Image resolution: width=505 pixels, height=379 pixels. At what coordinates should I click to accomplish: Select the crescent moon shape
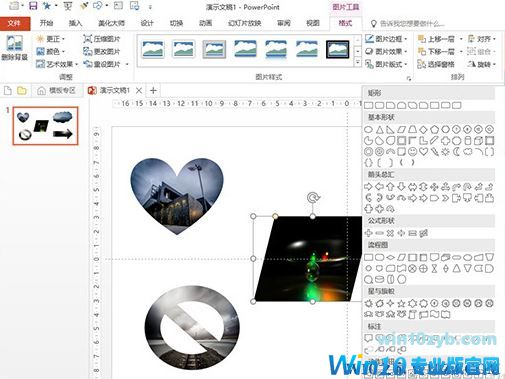click(456, 152)
